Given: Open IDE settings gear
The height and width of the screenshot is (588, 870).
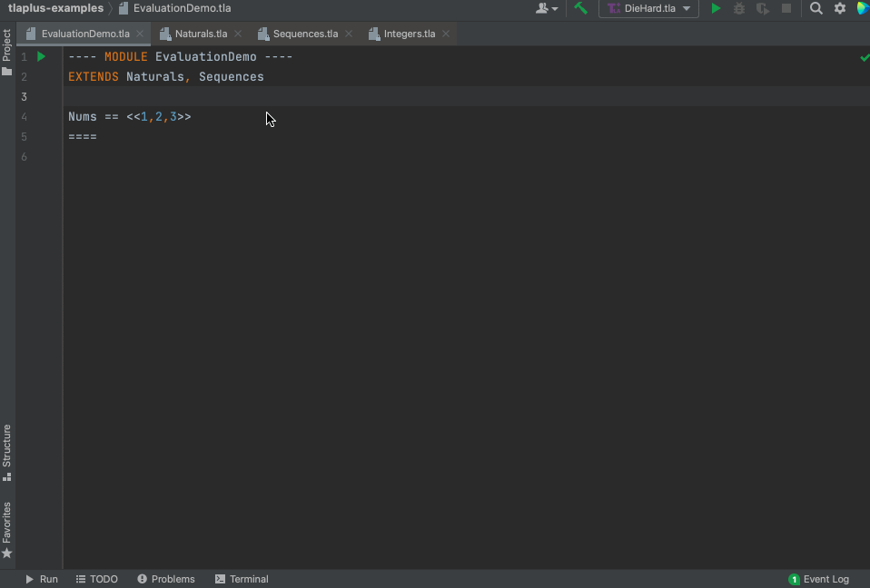Looking at the screenshot, I should [x=839, y=8].
